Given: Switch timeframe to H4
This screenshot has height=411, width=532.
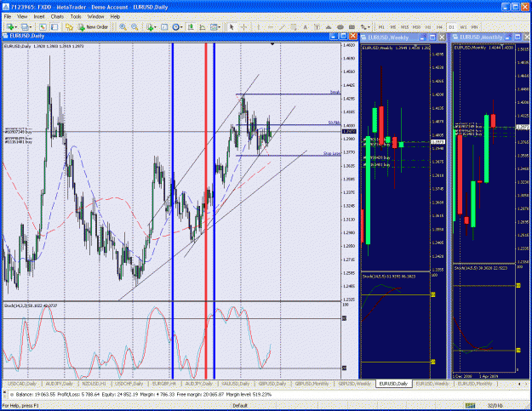Looking at the screenshot, I should 440,27.
